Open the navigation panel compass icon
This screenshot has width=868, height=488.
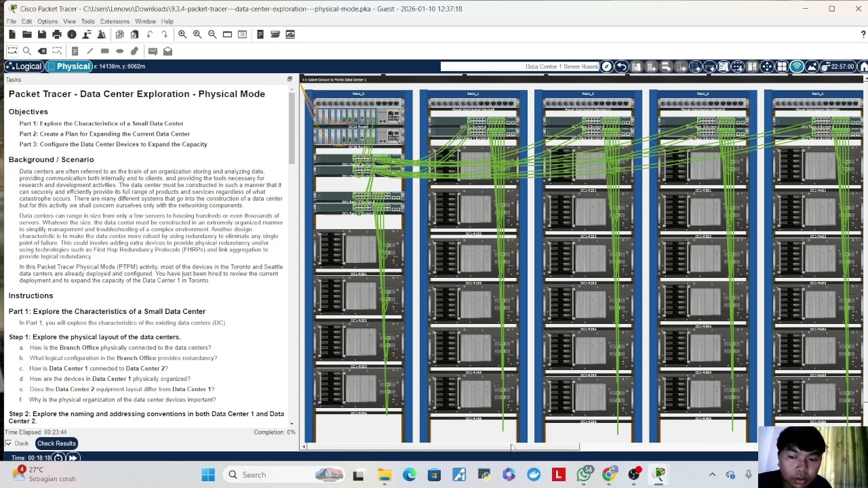[x=606, y=66]
